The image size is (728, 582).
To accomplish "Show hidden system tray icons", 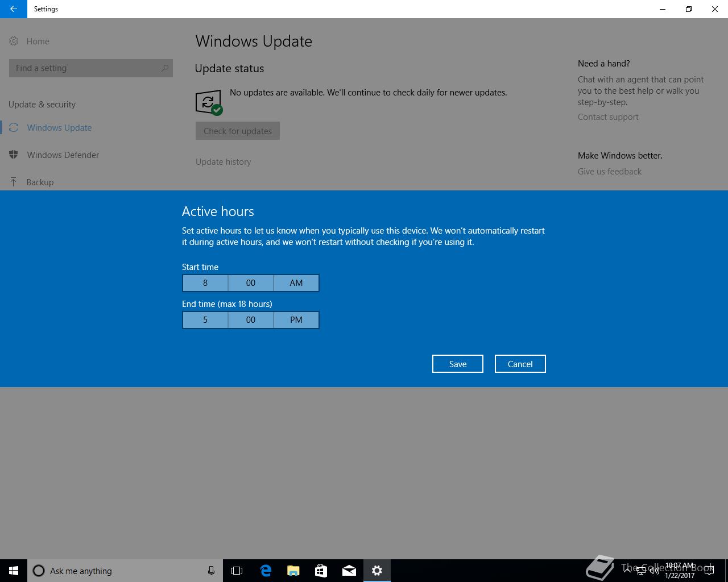I will click(627, 570).
